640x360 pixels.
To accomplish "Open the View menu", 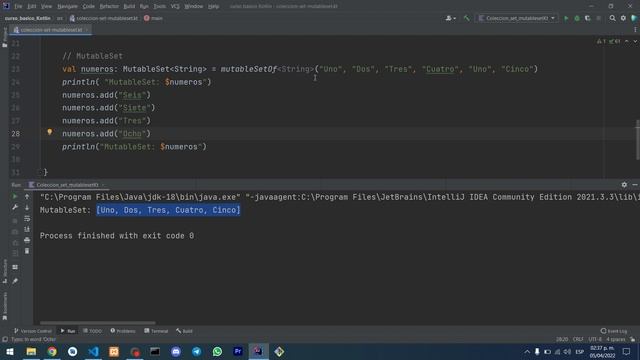I will (47, 6).
